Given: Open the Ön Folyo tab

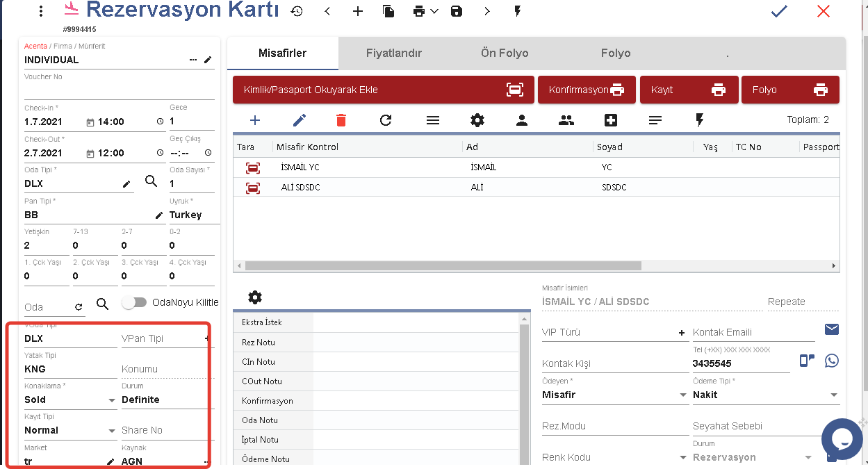Looking at the screenshot, I should 505,53.
